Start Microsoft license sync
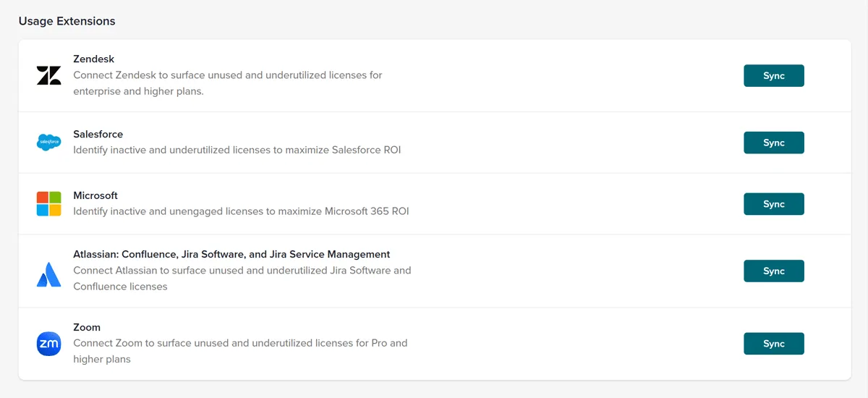Image resolution: width=868 pixels, height=398 pixels. pyautogui.click(x=773, y=204)
